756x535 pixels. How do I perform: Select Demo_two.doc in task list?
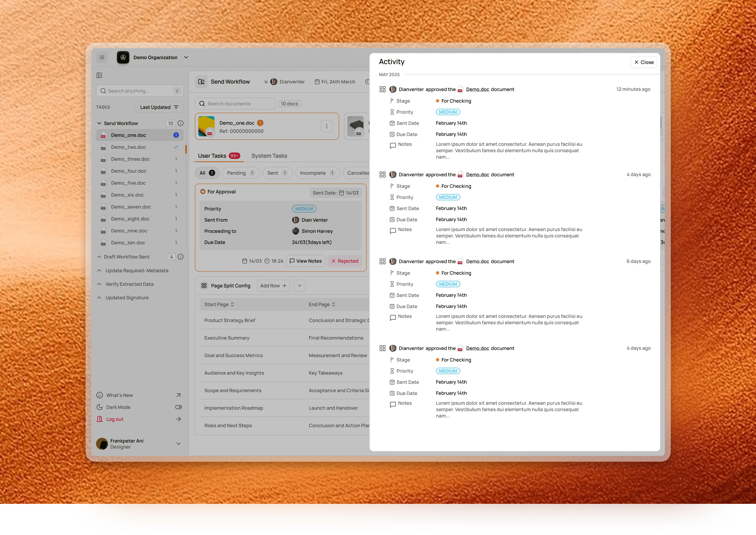click(x=140, y=147)
